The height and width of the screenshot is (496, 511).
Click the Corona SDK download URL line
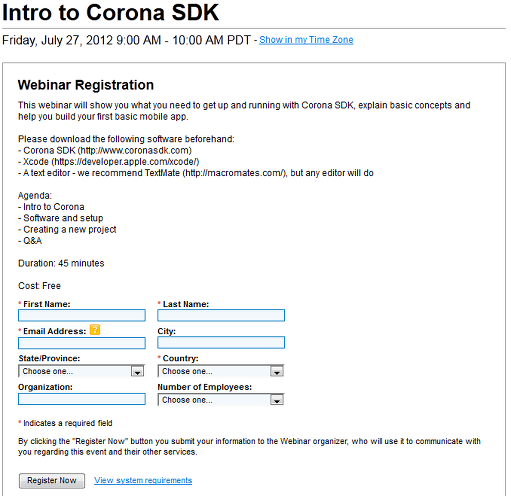click(105, 150)
